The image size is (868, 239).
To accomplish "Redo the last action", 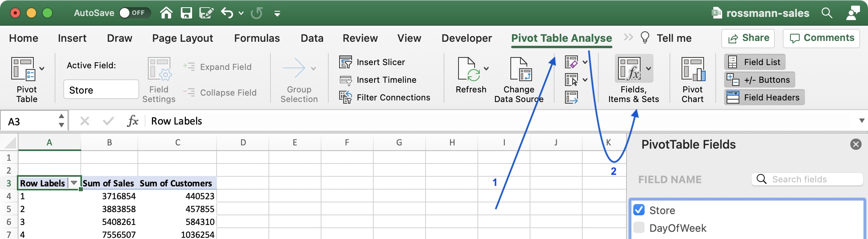I will [256, 13].
